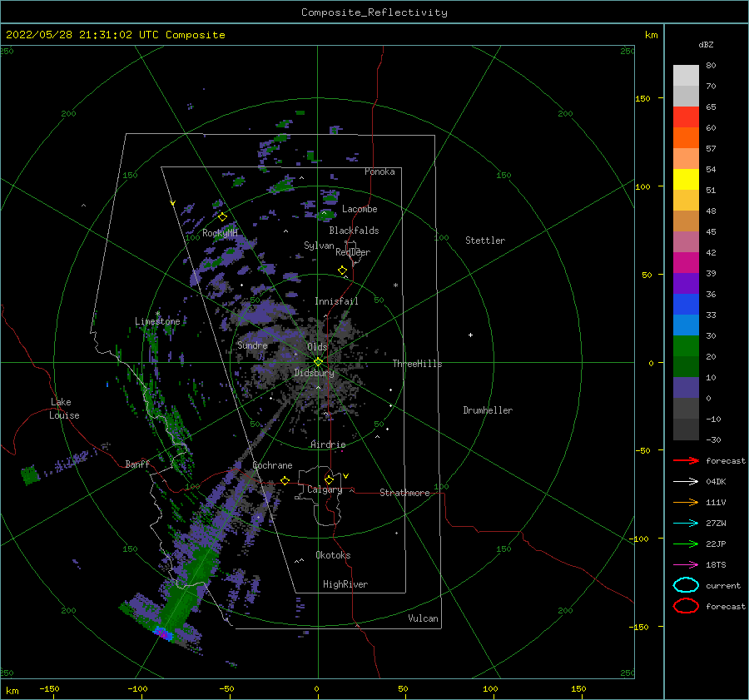Screen dimensions: 749x700
Task: Click the 150 tick on right km axis
Action: click(642, 98)
